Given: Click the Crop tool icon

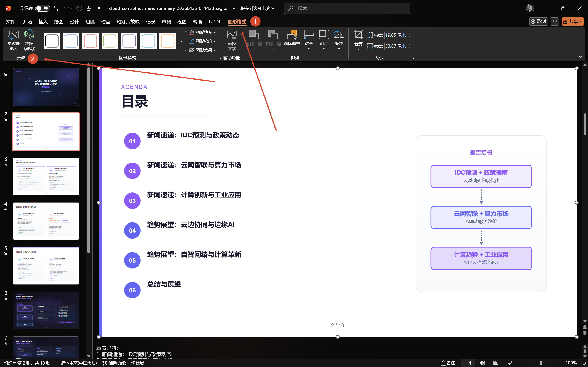Looking at the screenshot, I should [358, 35].
